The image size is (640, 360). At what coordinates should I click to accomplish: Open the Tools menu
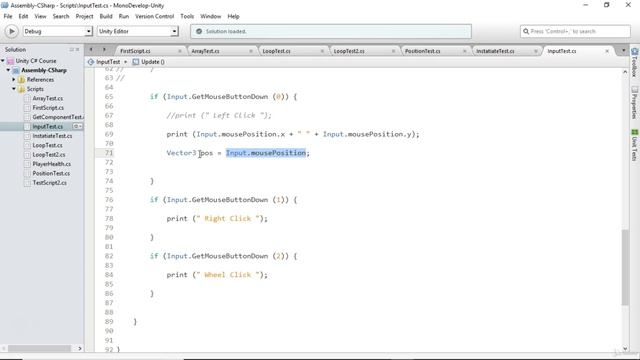click(187, 16)
